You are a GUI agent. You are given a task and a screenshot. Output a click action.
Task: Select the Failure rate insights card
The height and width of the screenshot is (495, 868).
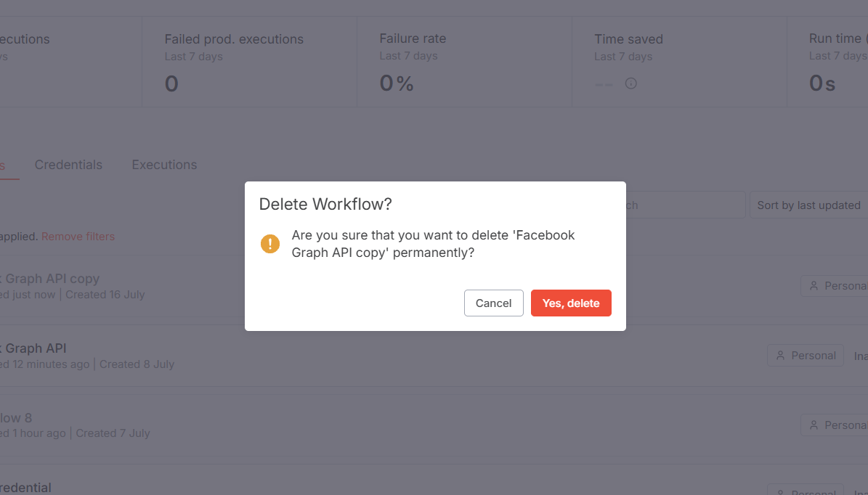(x=464, y=62)
